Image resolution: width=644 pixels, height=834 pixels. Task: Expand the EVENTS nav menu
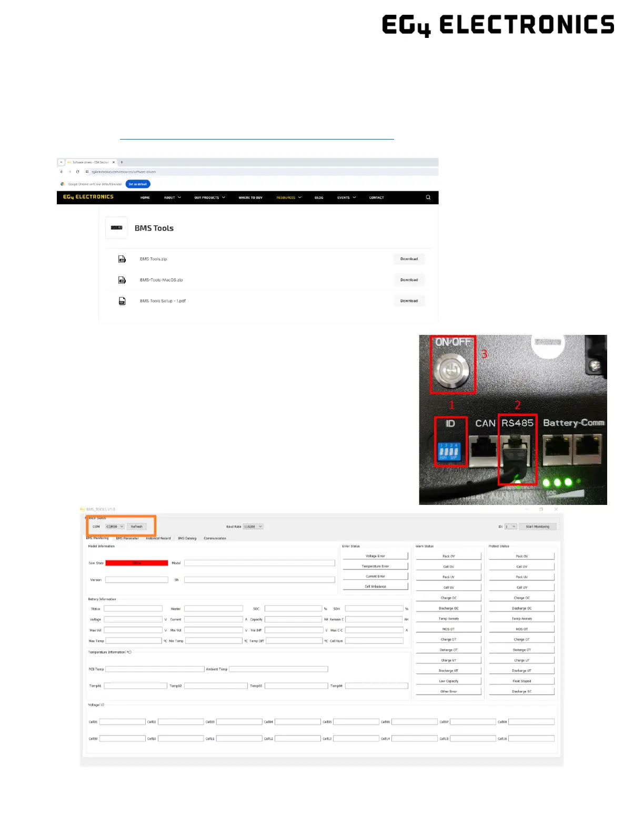pos(347,198)
